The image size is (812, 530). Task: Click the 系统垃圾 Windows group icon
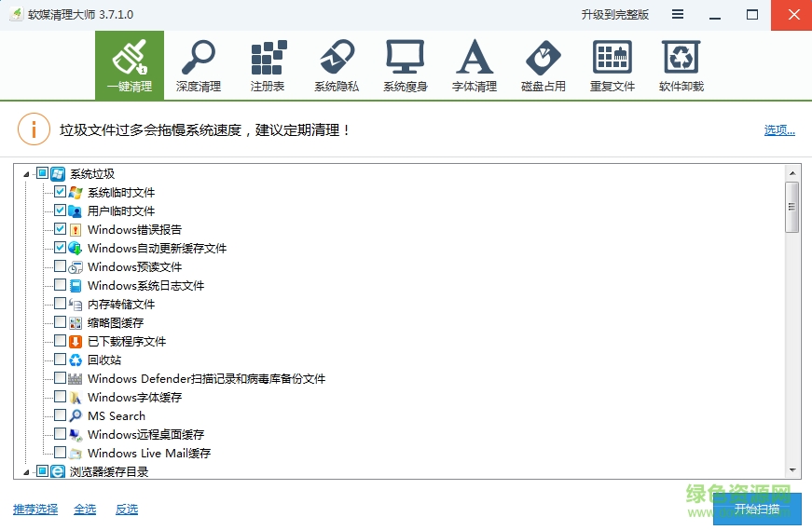(x=58, y=174)
